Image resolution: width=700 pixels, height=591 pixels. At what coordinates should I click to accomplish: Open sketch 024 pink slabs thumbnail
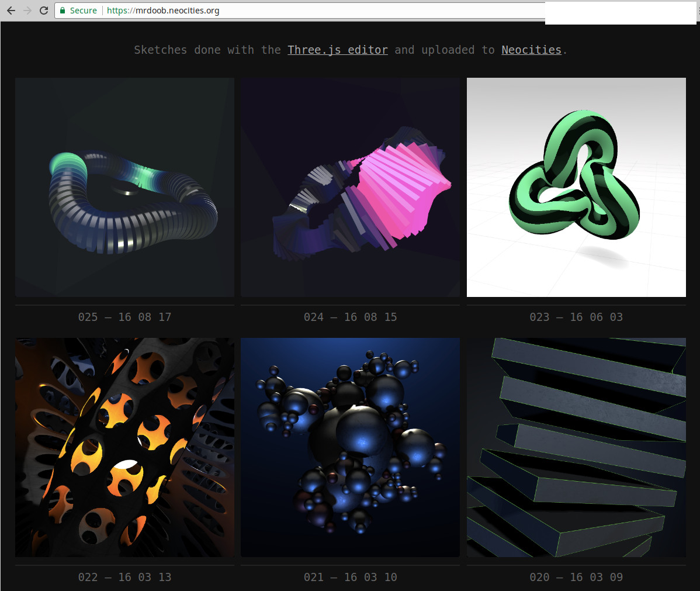tap(350, 187)
